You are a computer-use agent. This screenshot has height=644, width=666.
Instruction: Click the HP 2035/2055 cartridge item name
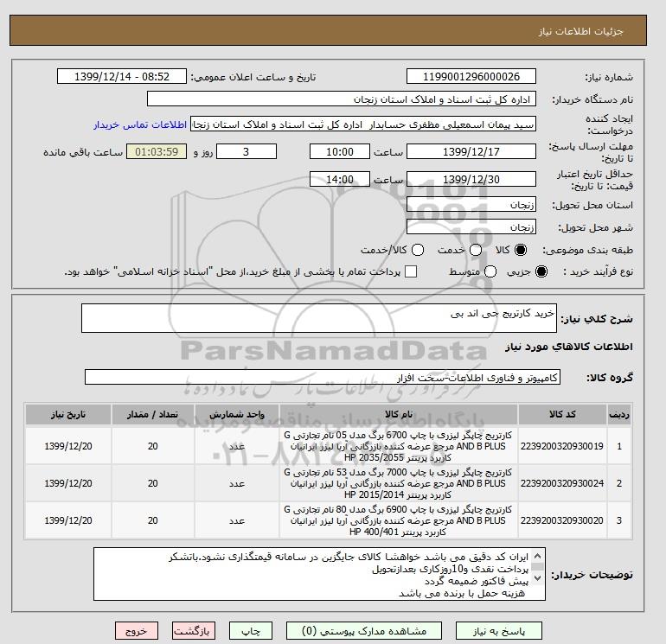(399, 446)
